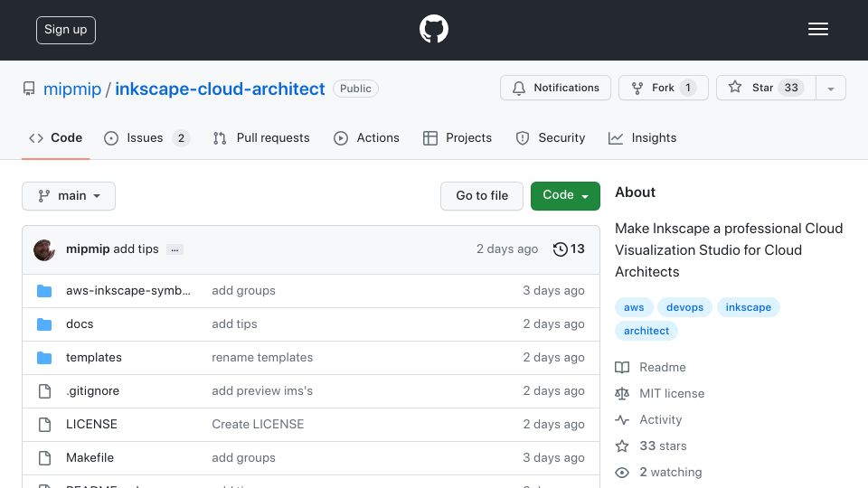Image resolution: width=868 pixels, height=488 pixels.
Task: Open the Pull requests tab
Action: [x=261, y=137]
